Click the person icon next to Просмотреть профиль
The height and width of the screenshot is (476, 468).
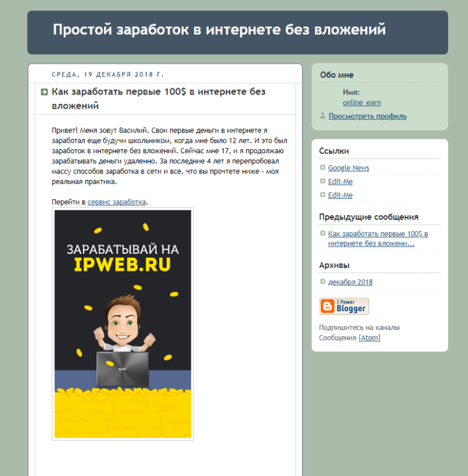(322, 116)
